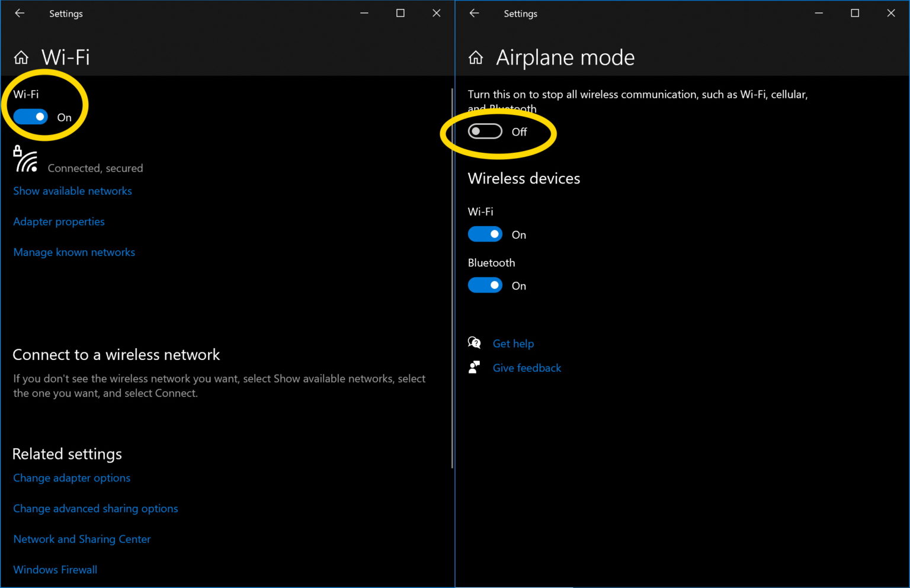Click the secured Wi-Fi signal icon
The height and width of the screenshot is (588, 910).
tap(25, 159)
